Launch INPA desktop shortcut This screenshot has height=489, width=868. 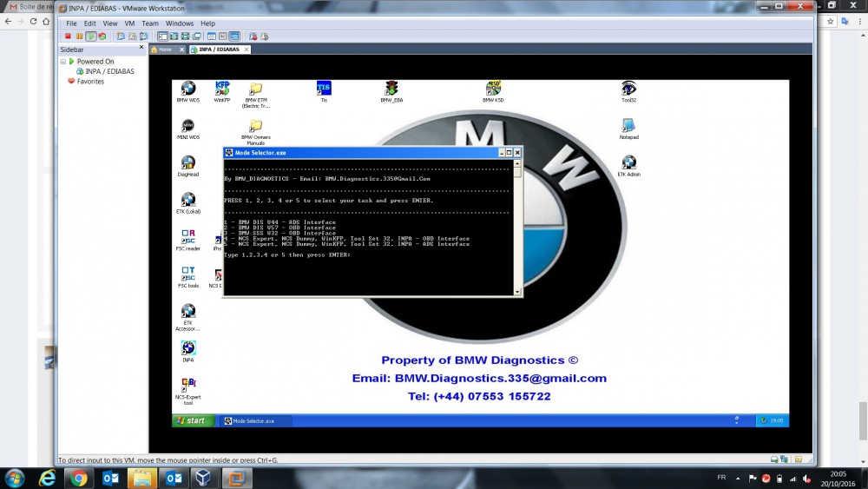coord(188,352)
